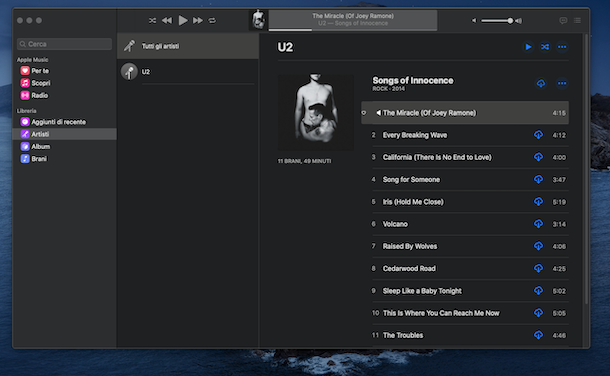
Task: Click the U2 artist heading
Action: tap(285, 47)
